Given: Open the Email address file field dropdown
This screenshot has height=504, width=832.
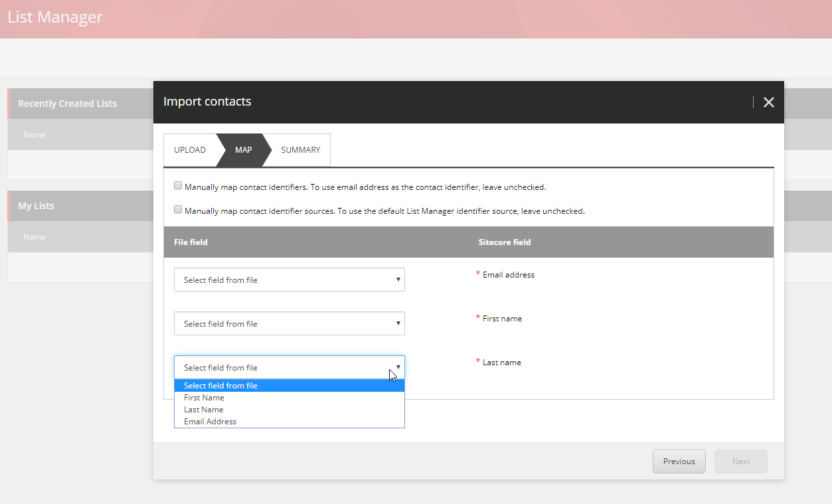Looking at the screenshot, I should [x=290, y=280].
